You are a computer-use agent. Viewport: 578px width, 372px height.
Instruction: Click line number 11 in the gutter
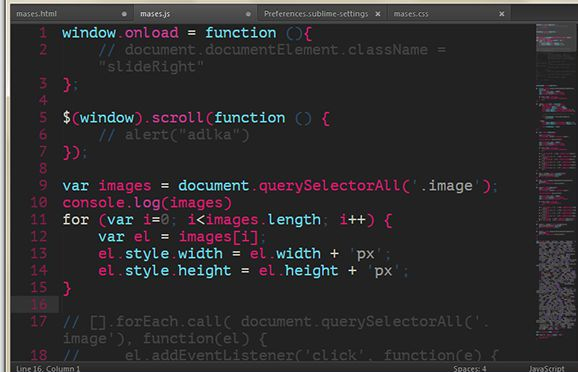click(39, 220)
